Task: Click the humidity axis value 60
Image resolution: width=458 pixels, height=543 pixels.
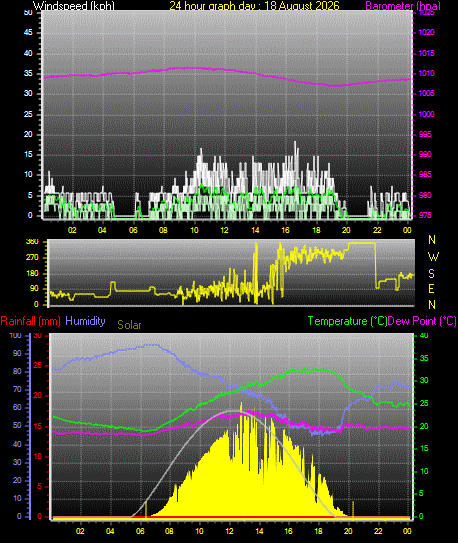Action: (17, 408)
